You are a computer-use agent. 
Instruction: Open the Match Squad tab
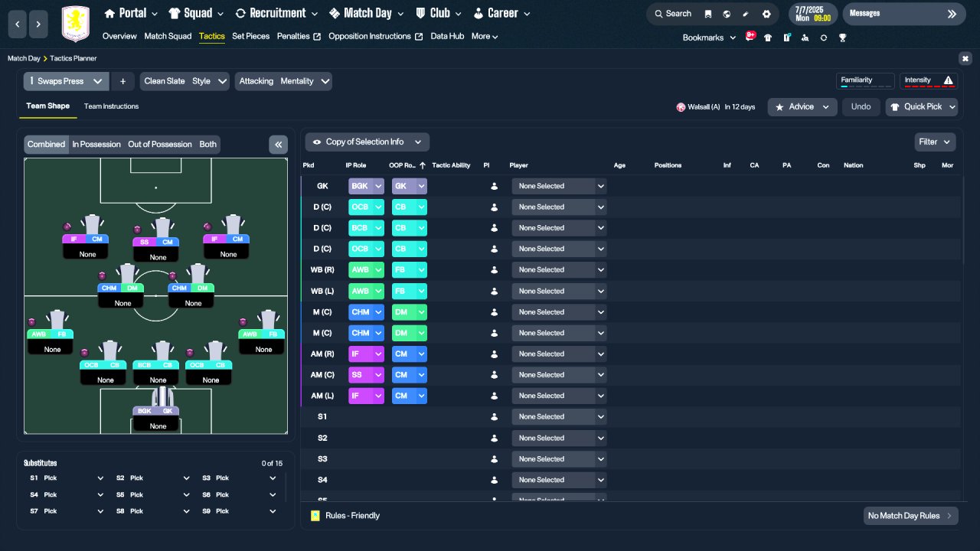click(x=168, y=36)
